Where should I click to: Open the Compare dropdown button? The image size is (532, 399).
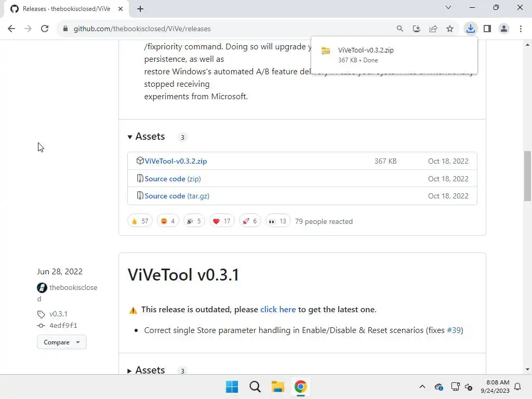62,342
